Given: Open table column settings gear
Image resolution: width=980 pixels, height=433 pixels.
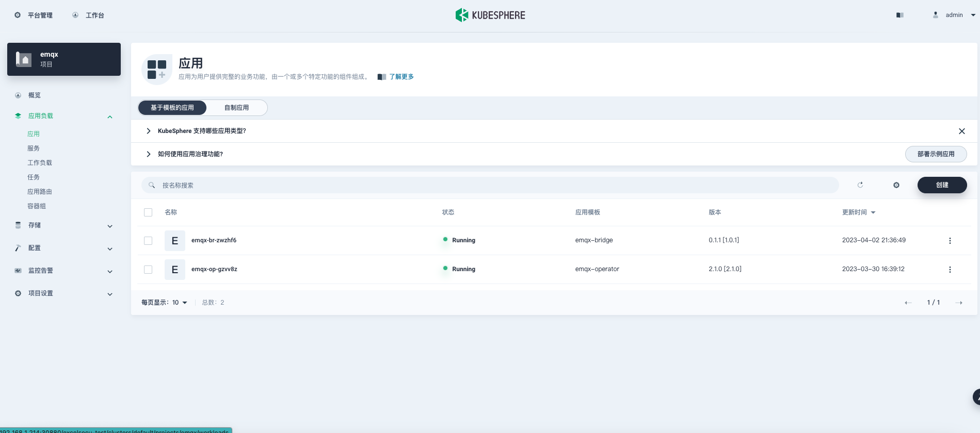Looking at the screenshot, I should 896,185.
